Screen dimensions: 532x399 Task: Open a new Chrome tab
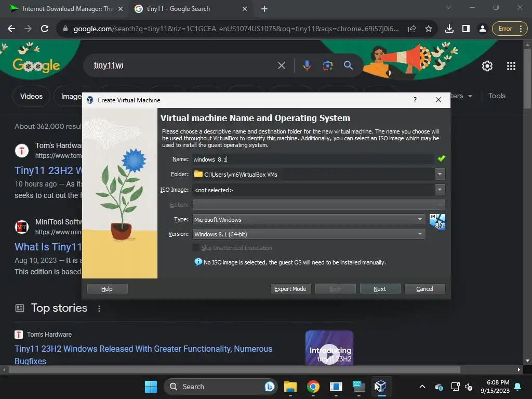click(x=264, y=9)
